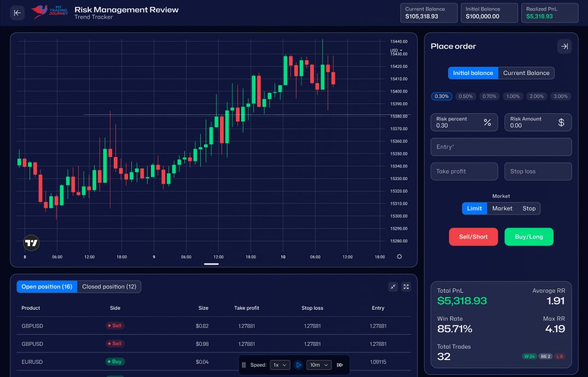Switch to Current Balance toggle
Screen dimensions: 588x377
pos(526,73)
